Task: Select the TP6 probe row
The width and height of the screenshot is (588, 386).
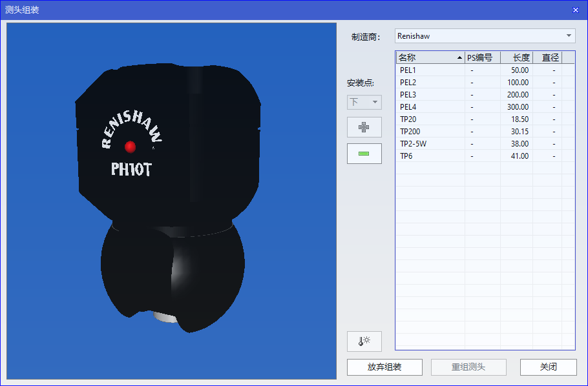Action: point(485,156)
